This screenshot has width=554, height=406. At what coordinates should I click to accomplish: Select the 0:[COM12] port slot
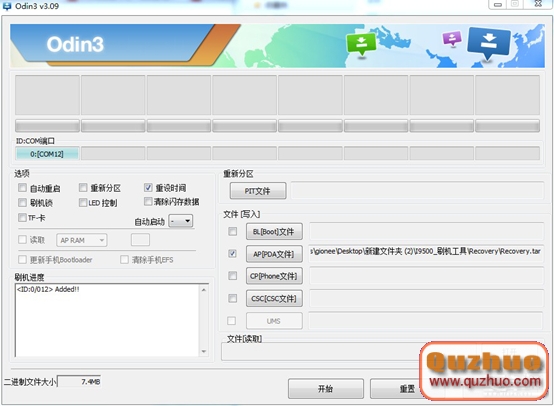(47, 154)
